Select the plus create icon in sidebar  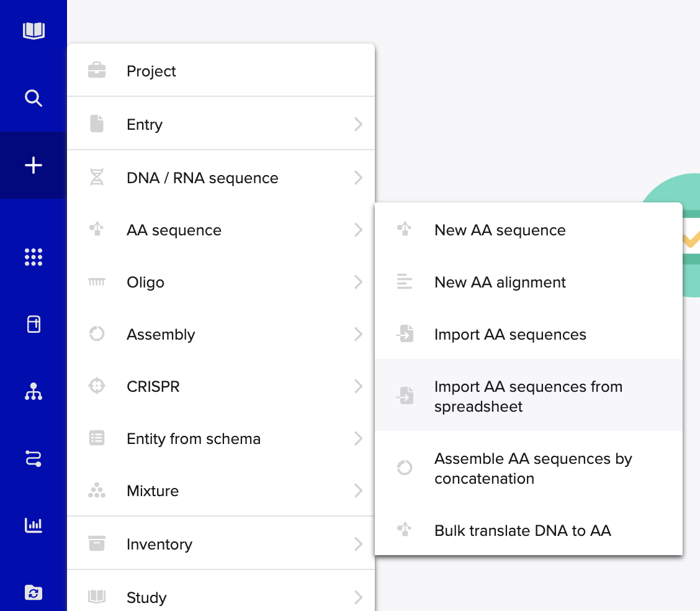[34, 165]
